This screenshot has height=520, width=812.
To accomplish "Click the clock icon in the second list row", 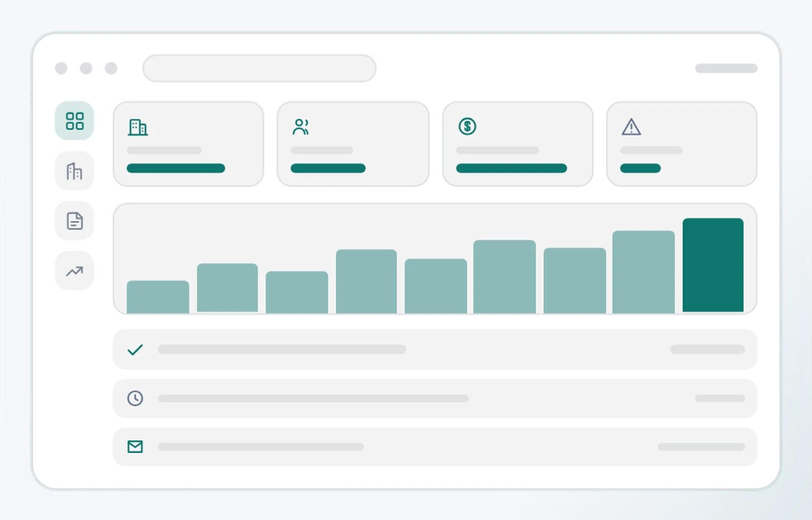I will click(x=135, y=398).
